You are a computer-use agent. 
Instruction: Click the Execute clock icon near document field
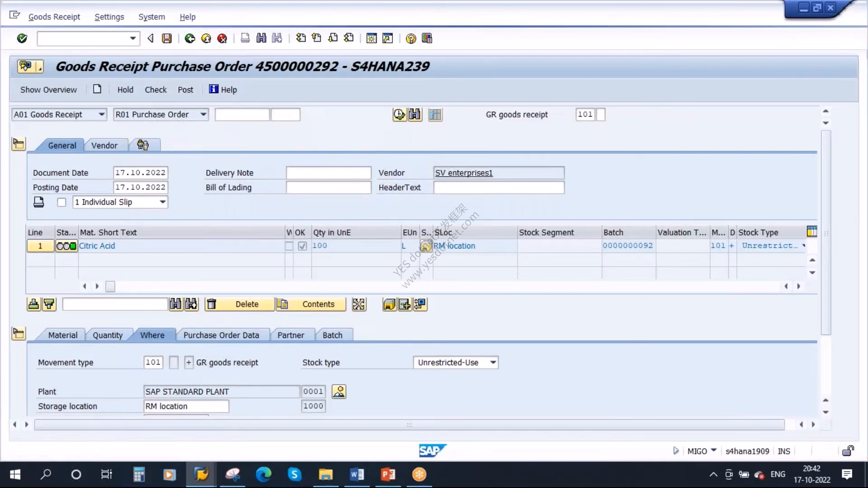[x=399, y=115]
